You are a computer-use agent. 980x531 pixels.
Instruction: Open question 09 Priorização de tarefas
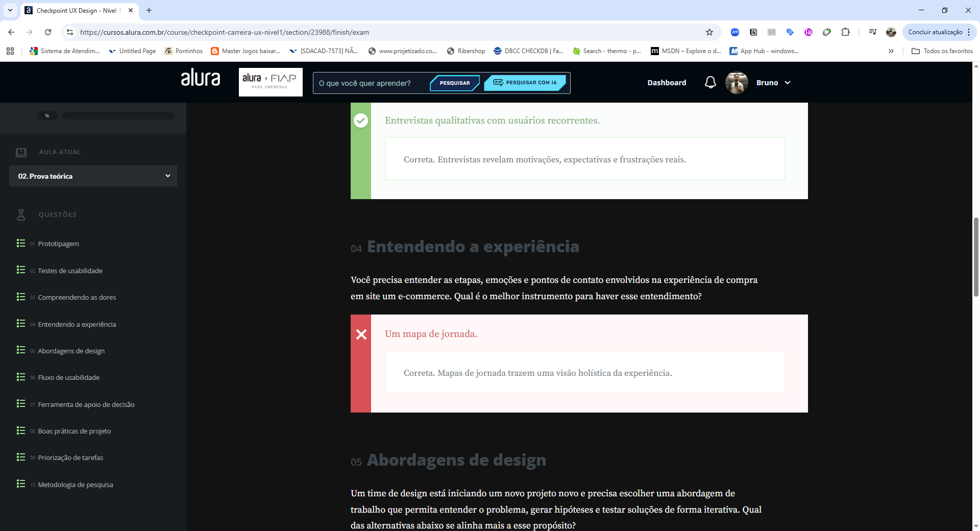70,458
